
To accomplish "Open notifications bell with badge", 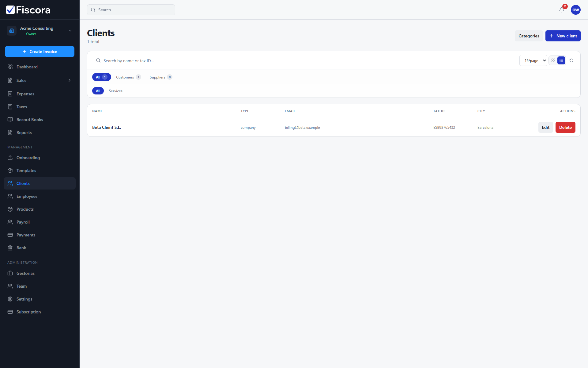I will [x=562, y=10].
